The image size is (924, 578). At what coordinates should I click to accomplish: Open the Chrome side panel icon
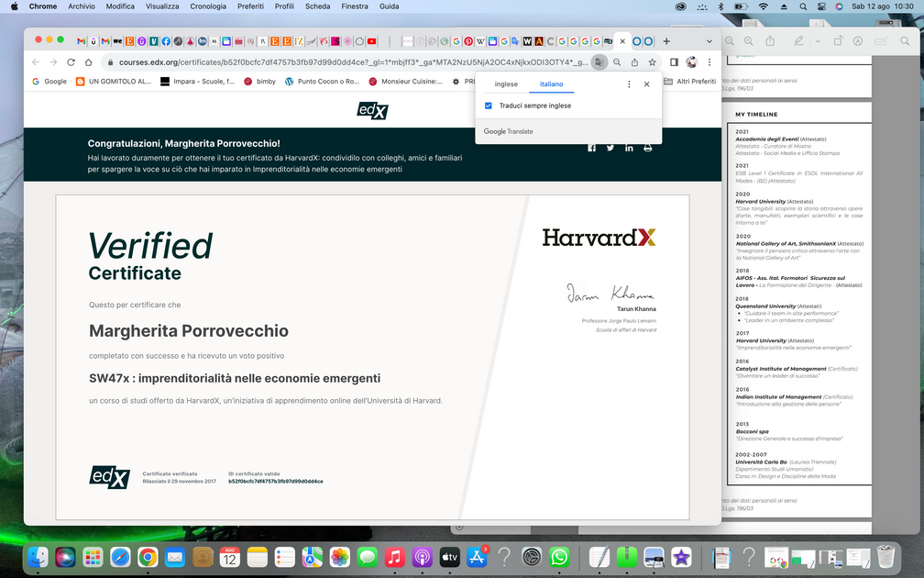[674, 62]
